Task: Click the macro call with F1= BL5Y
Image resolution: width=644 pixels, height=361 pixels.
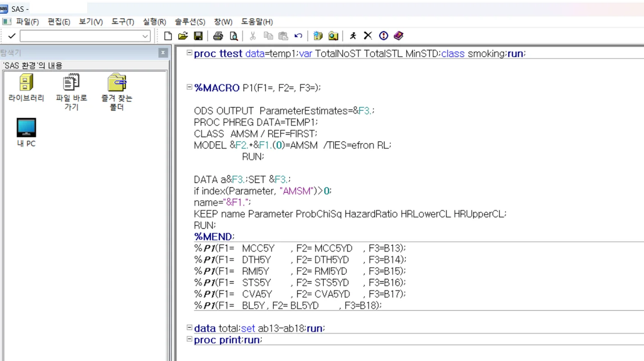Action: coord(288,305)
